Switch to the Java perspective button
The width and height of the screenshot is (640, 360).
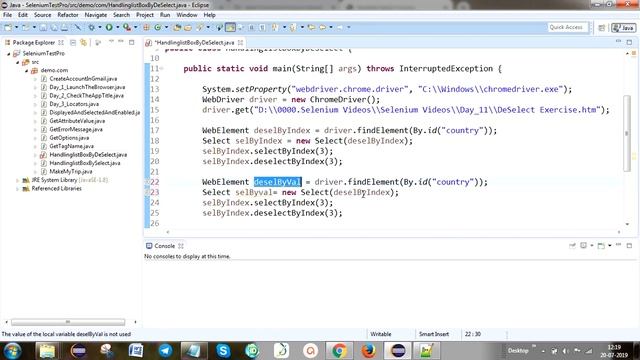point(623,28)
